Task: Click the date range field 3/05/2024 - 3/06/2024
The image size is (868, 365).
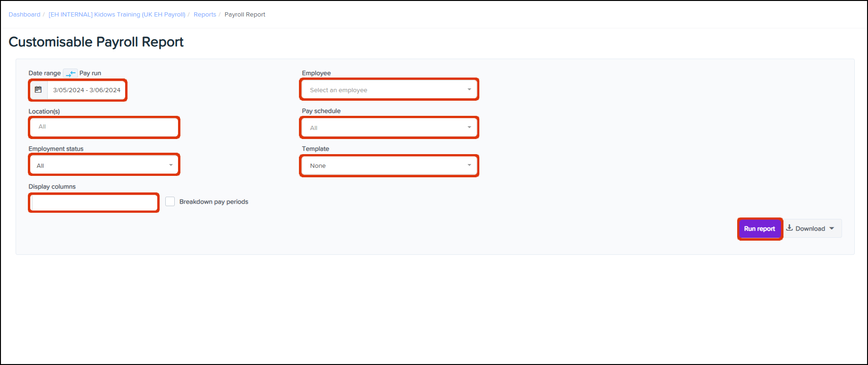Action: [86, 90]
